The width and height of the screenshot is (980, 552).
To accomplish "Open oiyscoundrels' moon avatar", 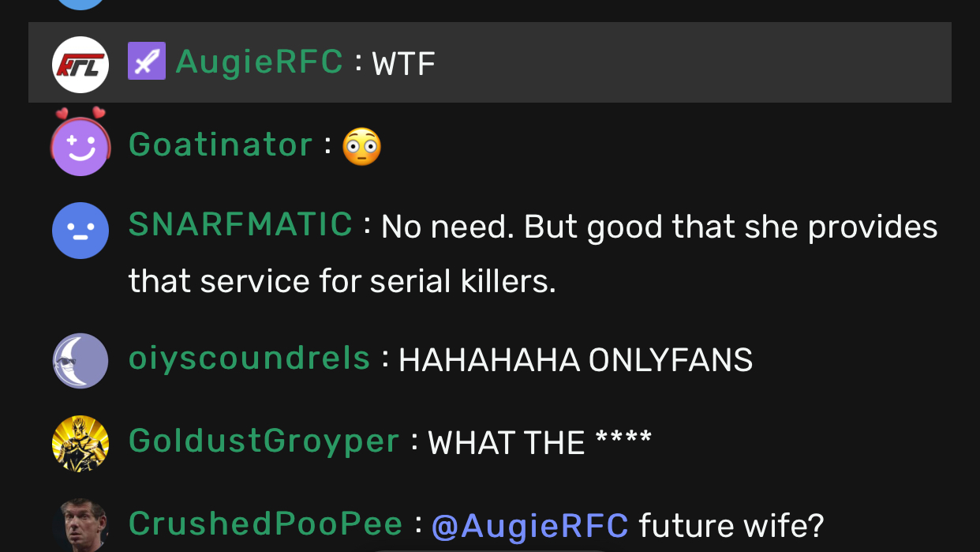I will [x=80, y=361].
